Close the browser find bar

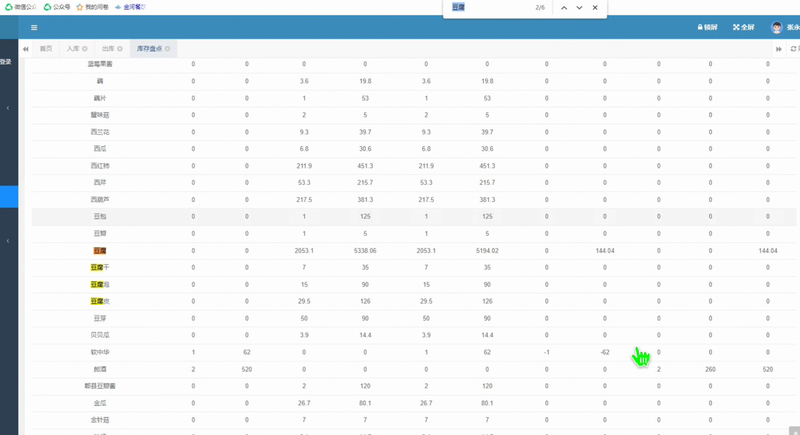point(595,8)
